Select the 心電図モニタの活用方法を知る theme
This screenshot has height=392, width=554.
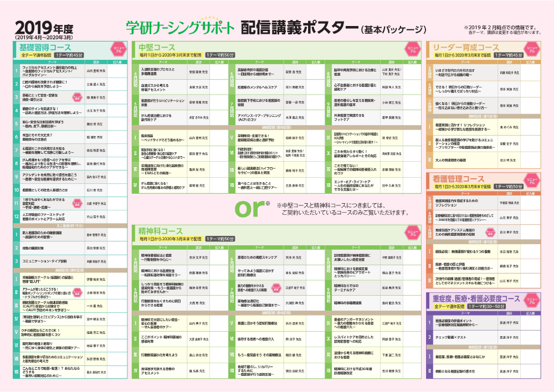[48, 151]
